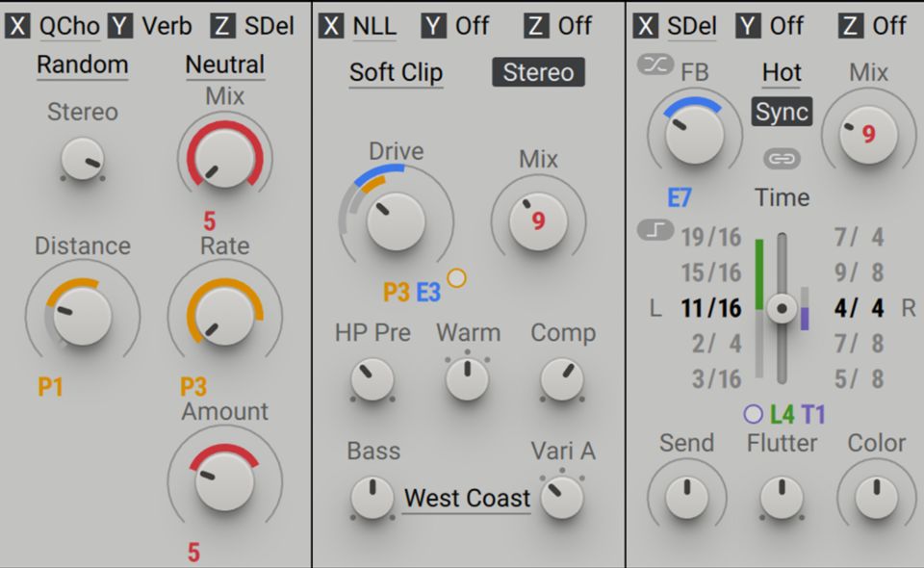The image size is (924, 568).
Task: Toggle the X slot of NLL effect
Action: [x=331, y=26]
